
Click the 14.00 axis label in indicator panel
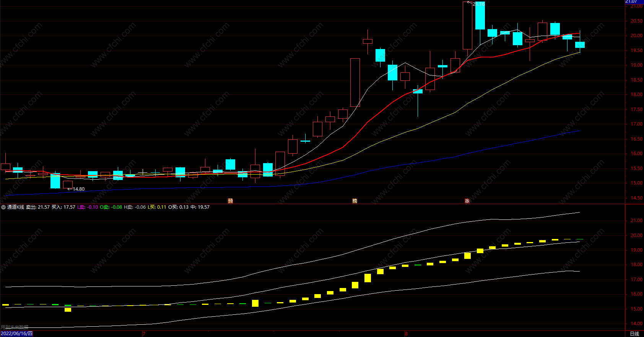637,324
